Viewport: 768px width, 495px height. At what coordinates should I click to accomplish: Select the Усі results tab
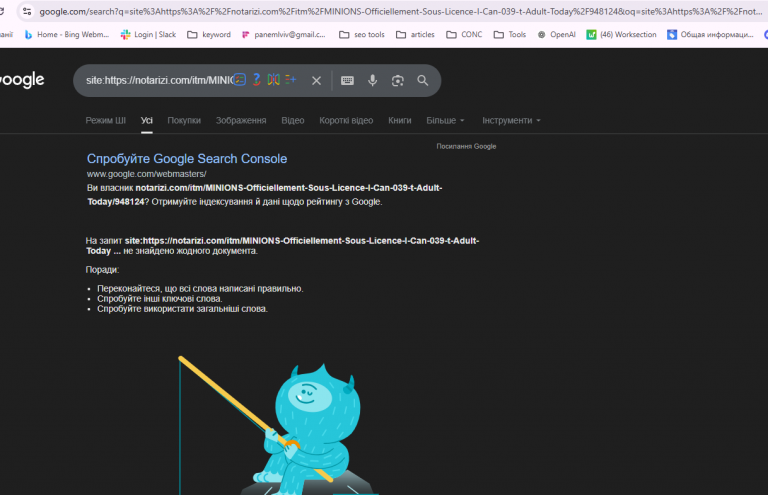tap(147, 120)
